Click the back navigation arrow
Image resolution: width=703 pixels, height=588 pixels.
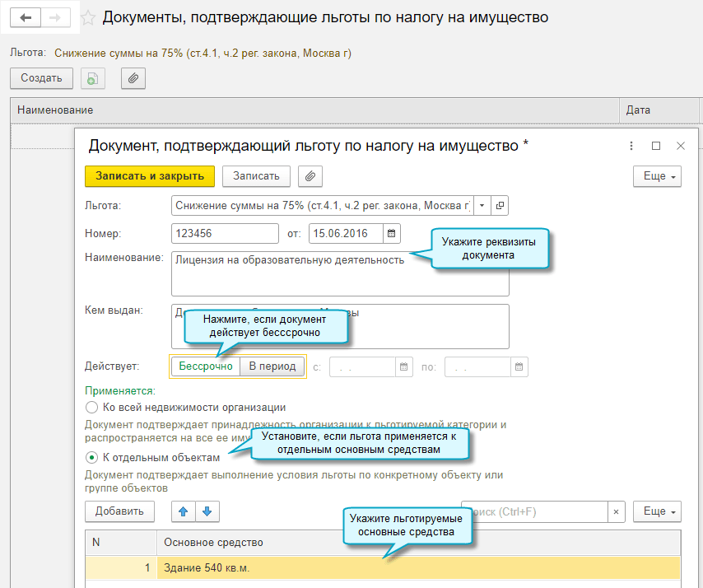[x=26, y=17]
